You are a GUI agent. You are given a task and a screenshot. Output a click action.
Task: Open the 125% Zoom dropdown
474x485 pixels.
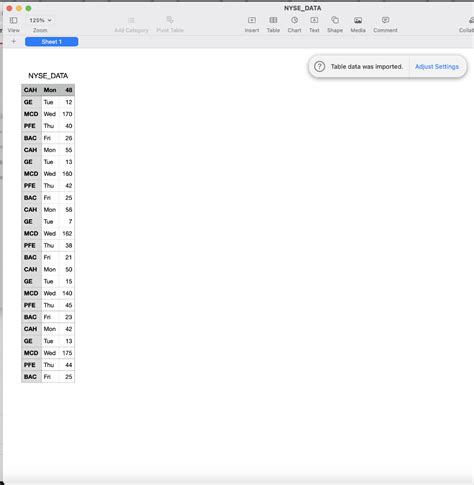(x=40, y=20)
